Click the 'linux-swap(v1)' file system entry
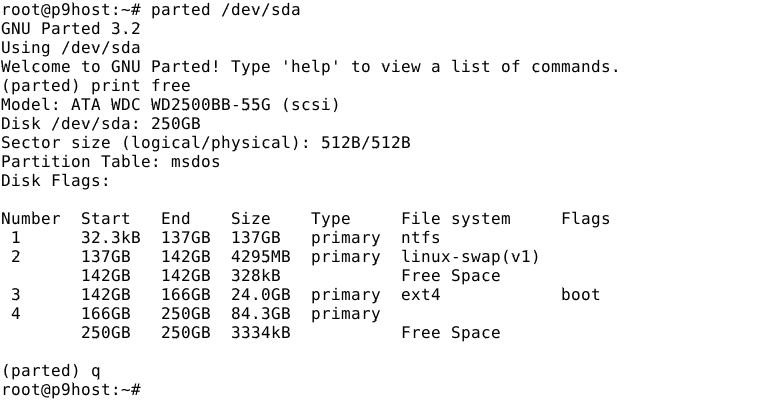 470,257
